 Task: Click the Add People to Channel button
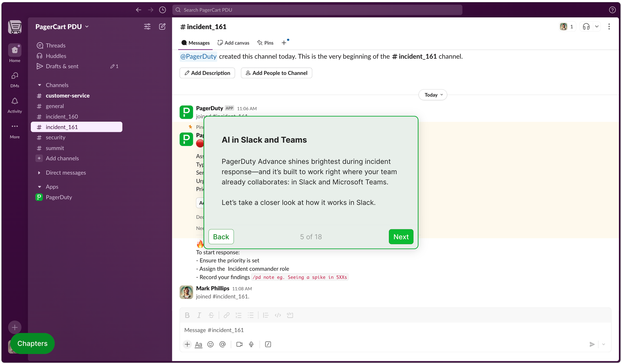pos(276,73)
